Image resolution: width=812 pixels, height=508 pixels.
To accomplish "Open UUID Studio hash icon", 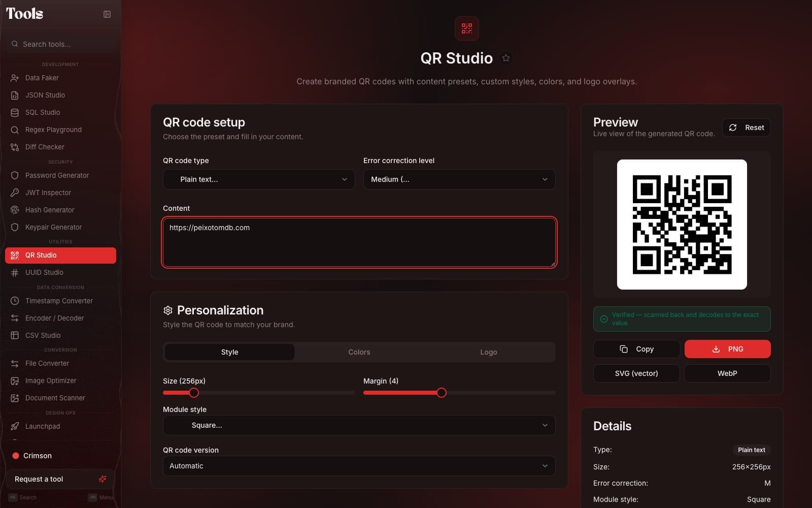I will (15, 272).
